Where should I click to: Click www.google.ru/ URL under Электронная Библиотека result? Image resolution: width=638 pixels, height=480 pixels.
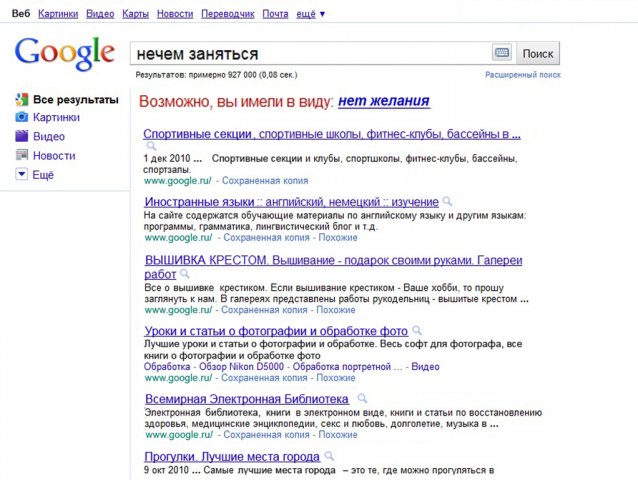(179, 434)
